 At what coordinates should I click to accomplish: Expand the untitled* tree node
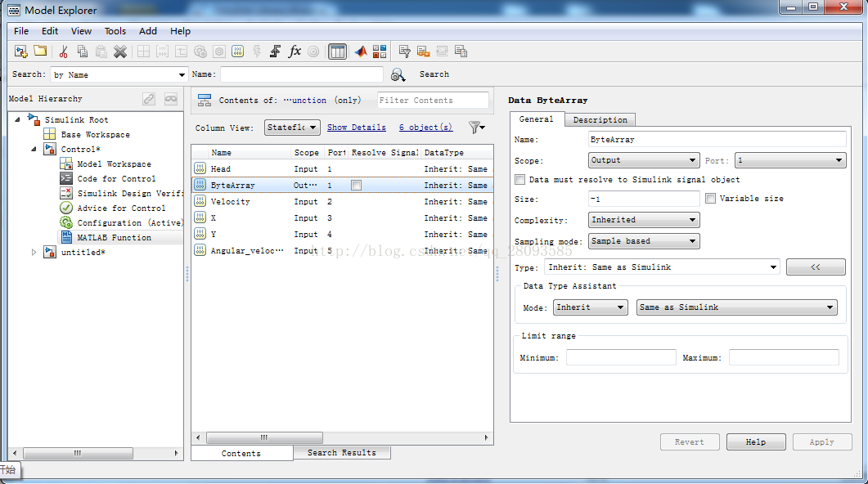click(x=34, y=253)
